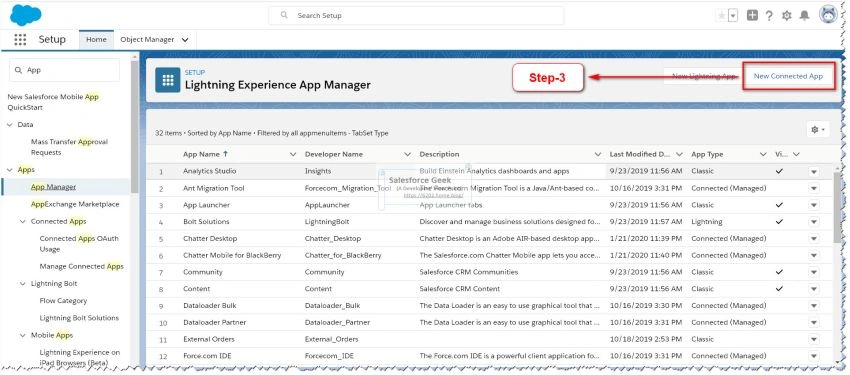Open the Object Manager tab dropdown chevron
The height and width of the screenshot is (375, 850).
click(x=185, y=40)
